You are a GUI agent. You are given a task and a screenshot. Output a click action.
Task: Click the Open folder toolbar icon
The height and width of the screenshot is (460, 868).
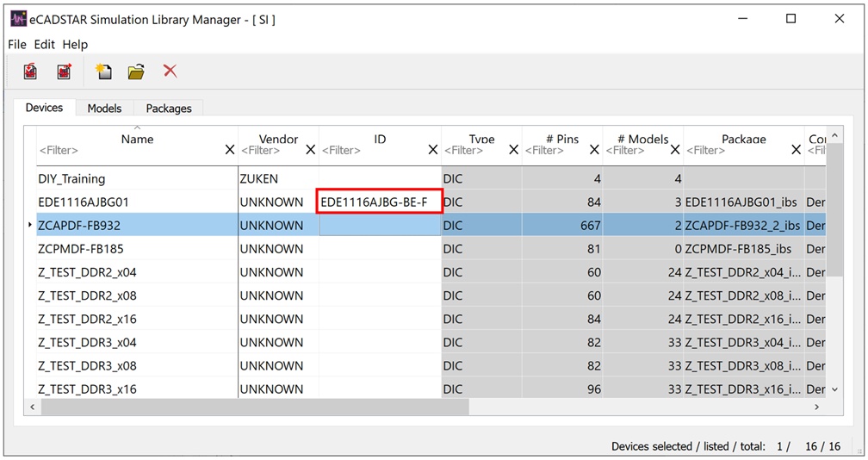136,71
